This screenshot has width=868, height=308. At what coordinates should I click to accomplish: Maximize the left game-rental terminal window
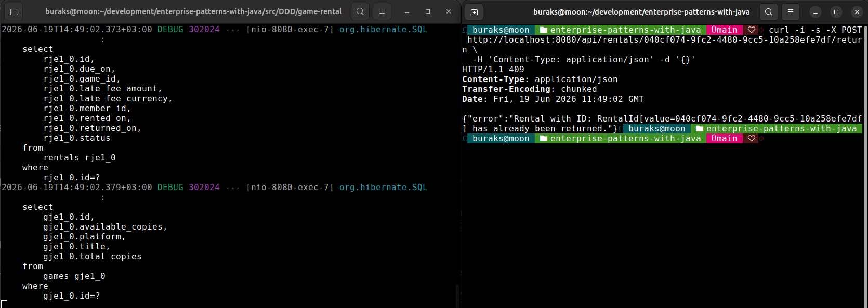(x=428, y=11)
